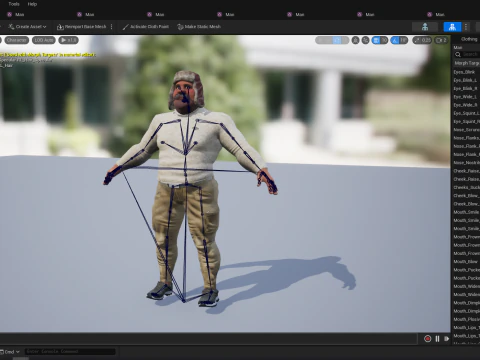Select the Nose_Nostril morph target row
Image resolution: width=480 pixels, height=360 pixels.
coord(466,163)
